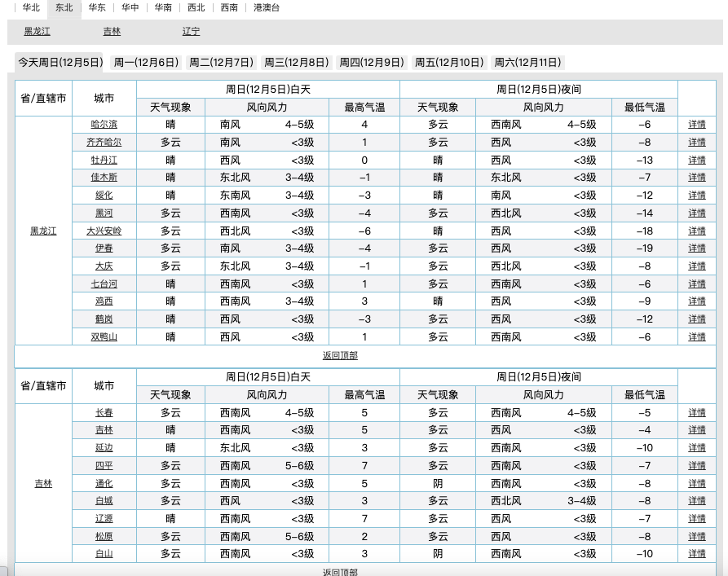View 详情 for 伊春 row
The width and height of the screenshot is (728, 576).
point(697,248)
